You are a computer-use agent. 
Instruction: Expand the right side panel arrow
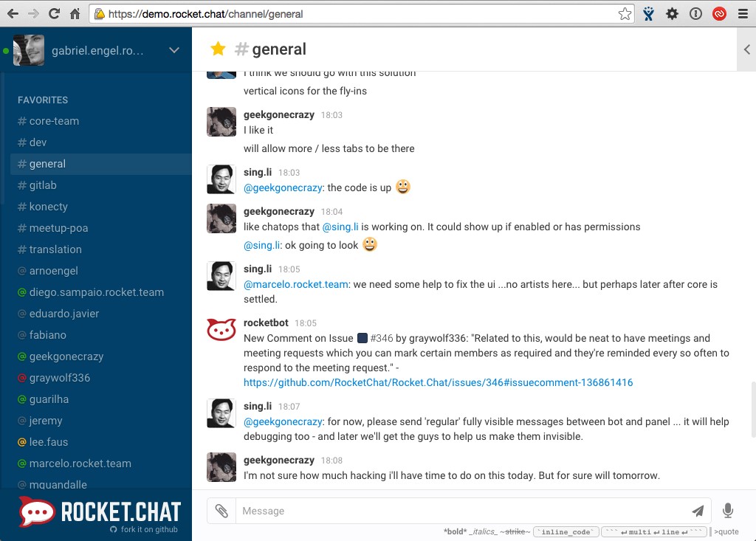coord(747,49)
